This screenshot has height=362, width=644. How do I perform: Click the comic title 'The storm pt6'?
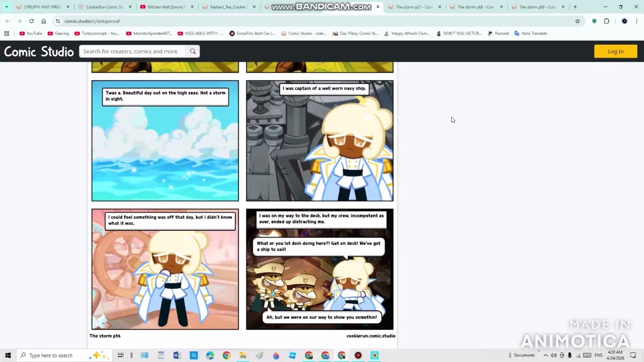pyautogui.click(x=105, y=336)
